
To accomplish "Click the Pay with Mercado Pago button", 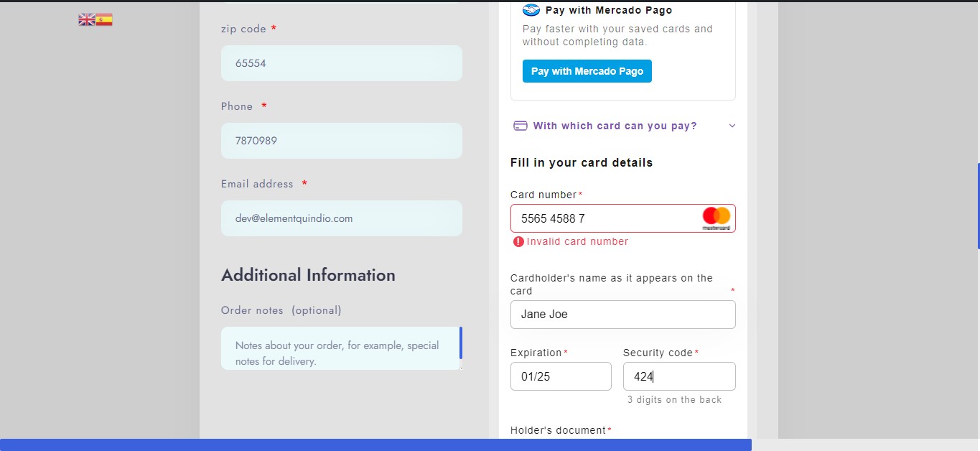I will point(587,71).
